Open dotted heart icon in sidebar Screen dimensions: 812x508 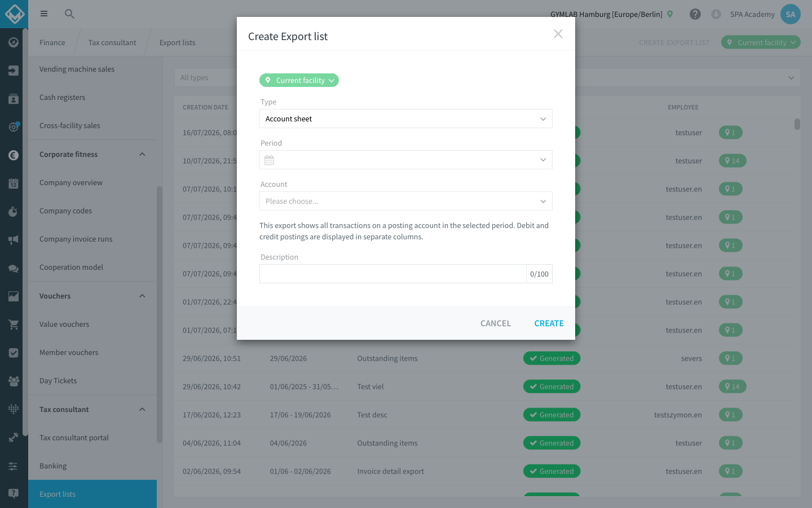[x=14, y=409]
